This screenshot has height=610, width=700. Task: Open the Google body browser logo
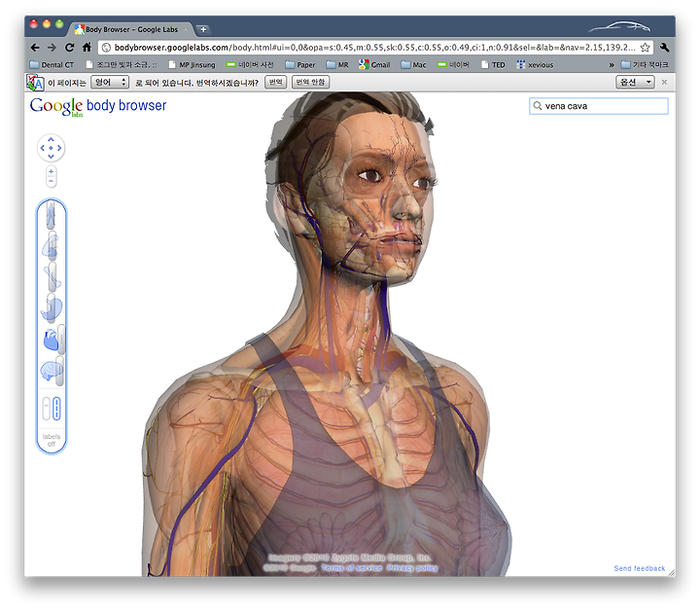point(98,106)
